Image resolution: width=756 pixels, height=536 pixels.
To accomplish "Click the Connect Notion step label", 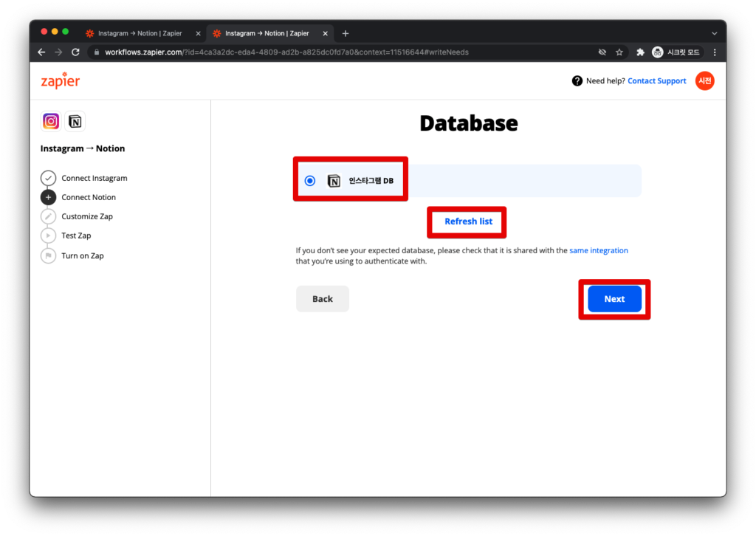I will [x=89, y=197].
